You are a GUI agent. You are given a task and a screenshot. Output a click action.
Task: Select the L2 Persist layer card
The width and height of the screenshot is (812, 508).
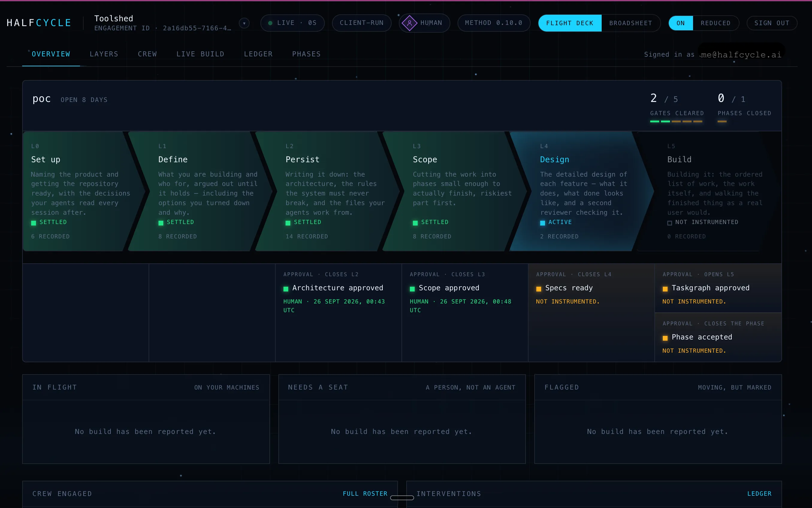(x=327, y=191)
